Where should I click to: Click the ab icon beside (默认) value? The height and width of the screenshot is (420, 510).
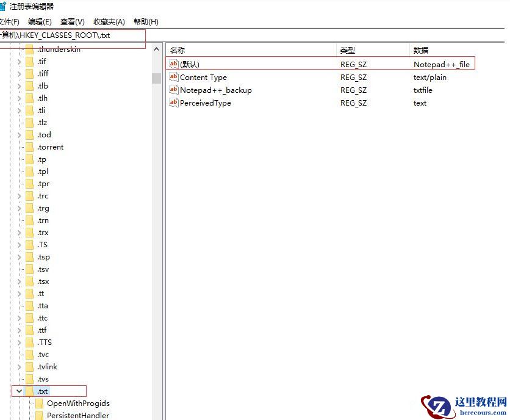click(174, 63)
